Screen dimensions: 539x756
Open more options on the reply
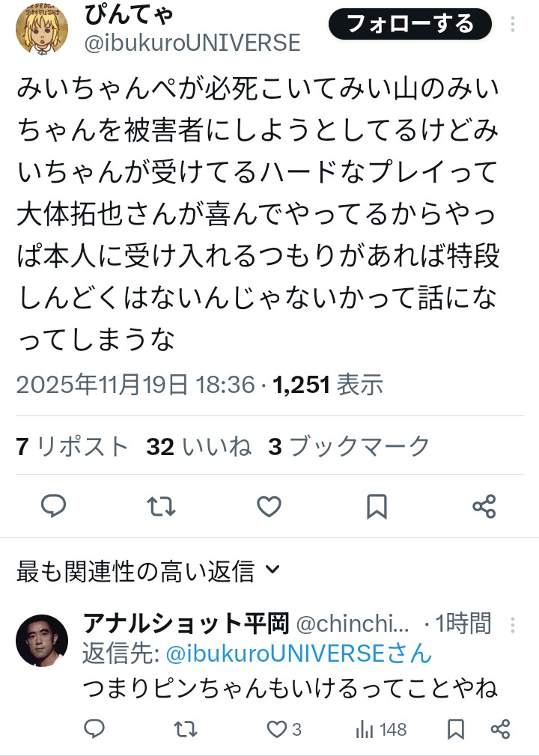pos(513,624)
